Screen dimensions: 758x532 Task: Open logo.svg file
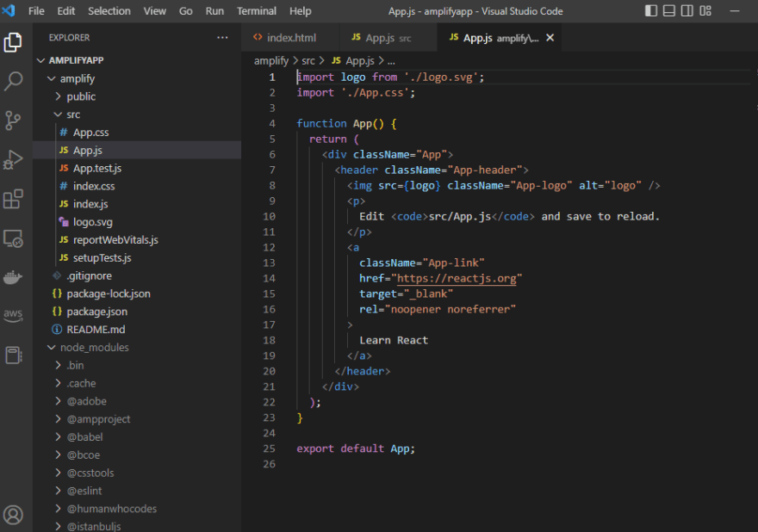coord(137,222)
